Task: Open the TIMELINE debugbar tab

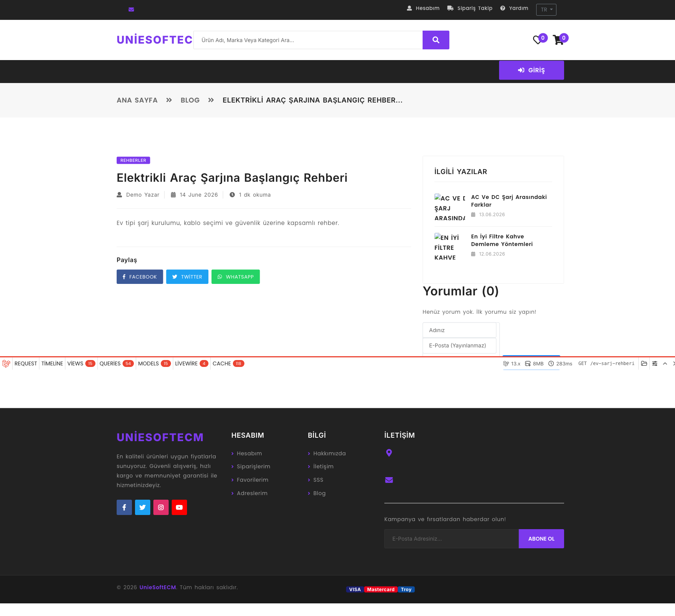Action: pyautogui.click(x=52, y=363)
